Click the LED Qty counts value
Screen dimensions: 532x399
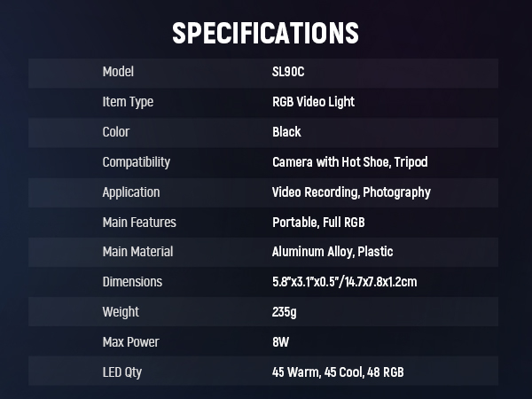pyautogui.click(x=338, y=372)
